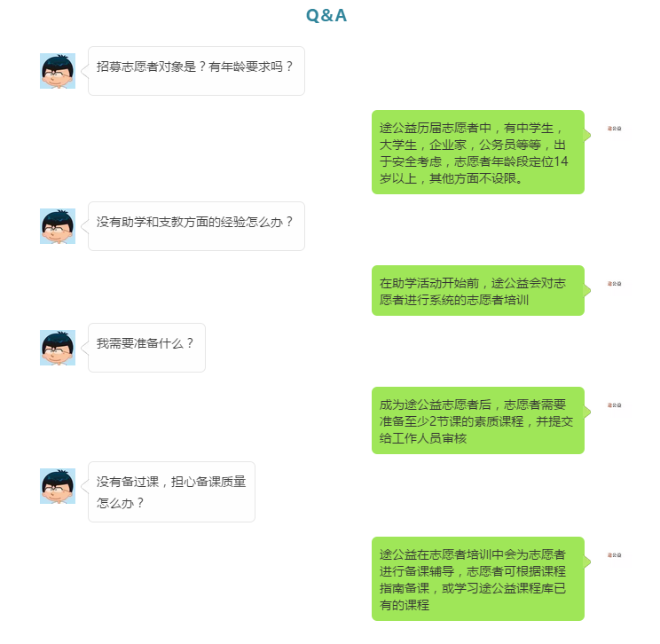Image resolution: width=660 pixels, height=644 pixels.
Task: Click the 途公益 logo beside the 素质课程 answer
Action: tap(614, 405)
